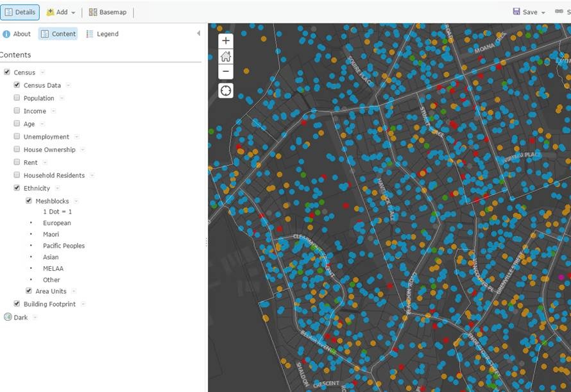Click the Asian legend entry
Image resolution: width=571 pixels, height=392 pixels.
(x=51, y=257)
